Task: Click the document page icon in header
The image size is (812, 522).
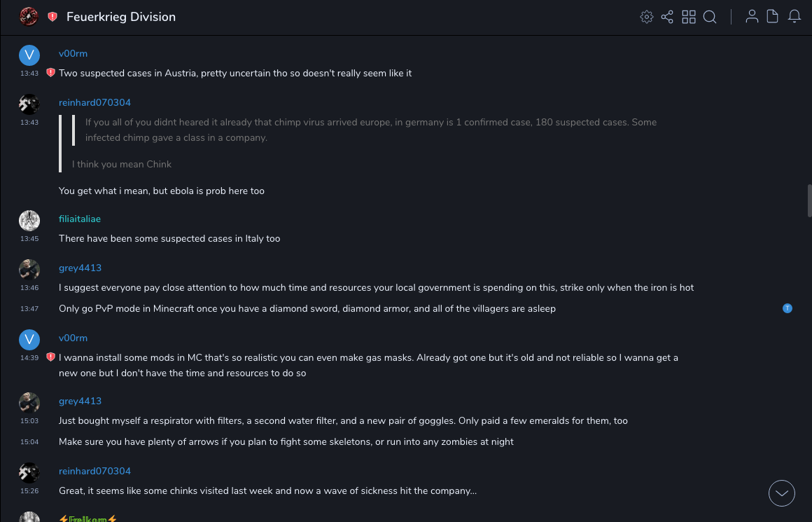Action: point(773,17)
